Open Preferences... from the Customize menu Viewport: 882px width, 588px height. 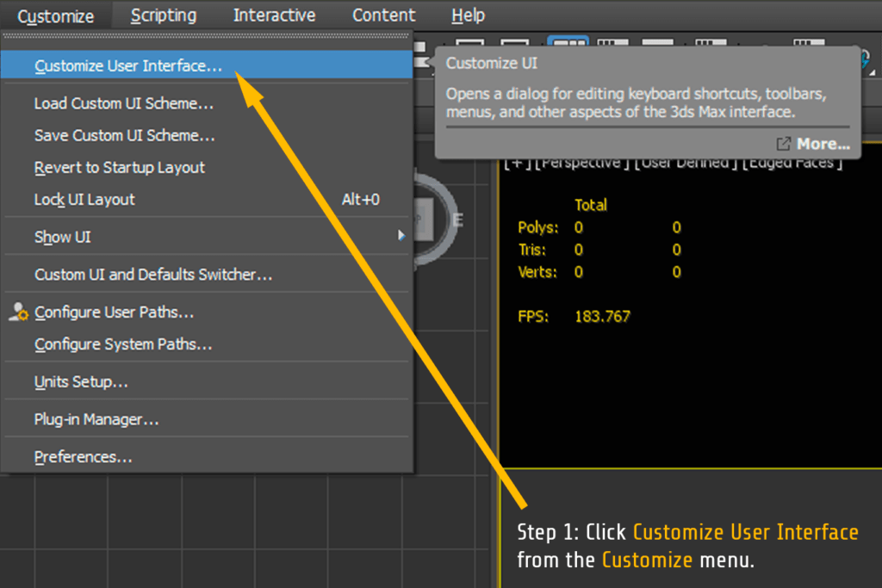point(207,457)
